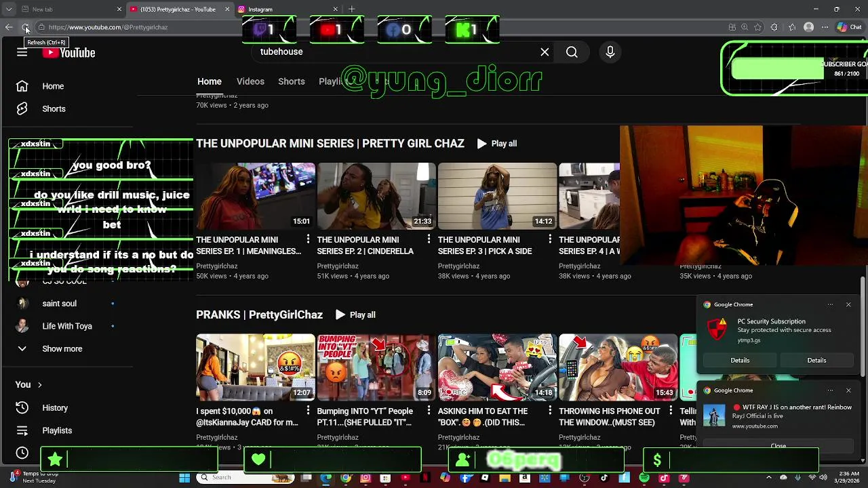Close the Instagram tab
The height and width of the screenshot is (488, 868).
click(335, 9)
